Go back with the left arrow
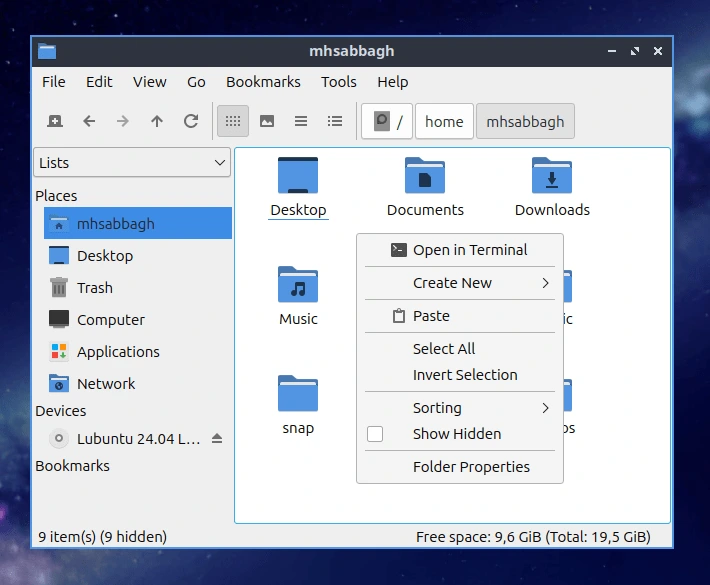The image size is (710, 585). pyautogui.click(x=89, y=121)
